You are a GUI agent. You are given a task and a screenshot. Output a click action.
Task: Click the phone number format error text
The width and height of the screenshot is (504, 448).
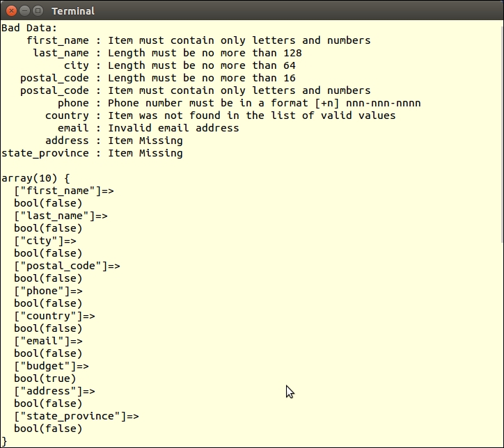pos(264,103)
